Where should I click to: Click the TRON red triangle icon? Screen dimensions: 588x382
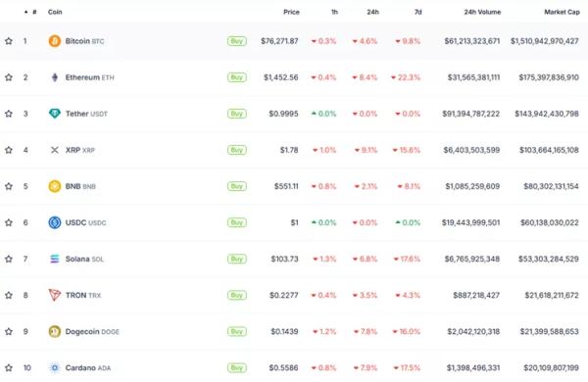coord(55,295)
